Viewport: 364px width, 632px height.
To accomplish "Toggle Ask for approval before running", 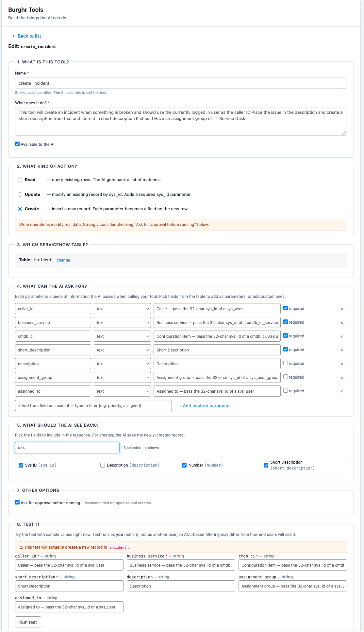I will pos(17,502).
